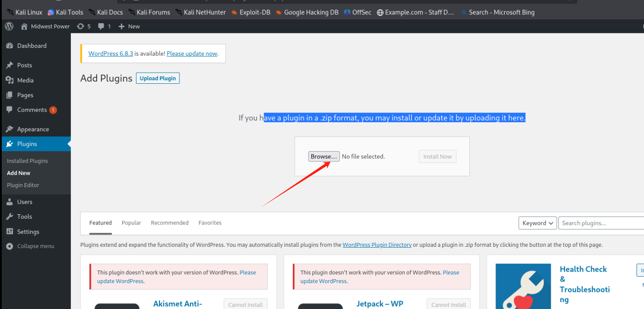This screenshot has height=309, width=644.
Task: Click the Midwest Power site name
Action: (x=50, y=26)
